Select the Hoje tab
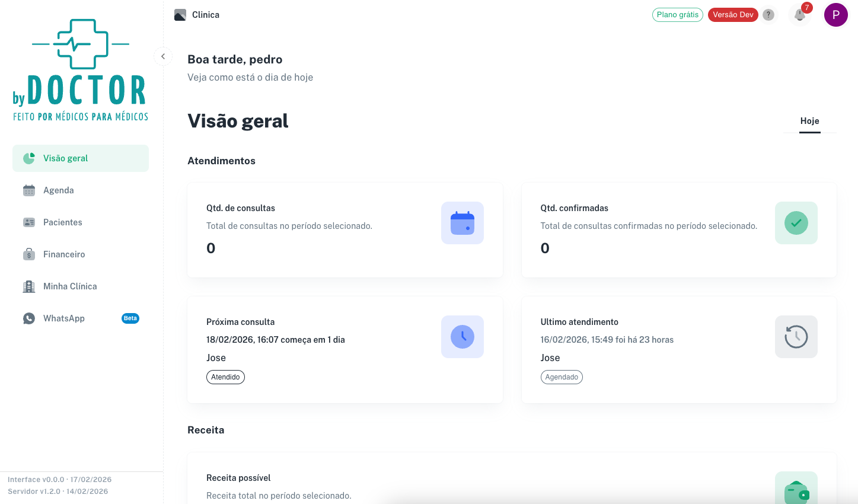The width and height of the screenshot is (858, 504). point(809,121)
